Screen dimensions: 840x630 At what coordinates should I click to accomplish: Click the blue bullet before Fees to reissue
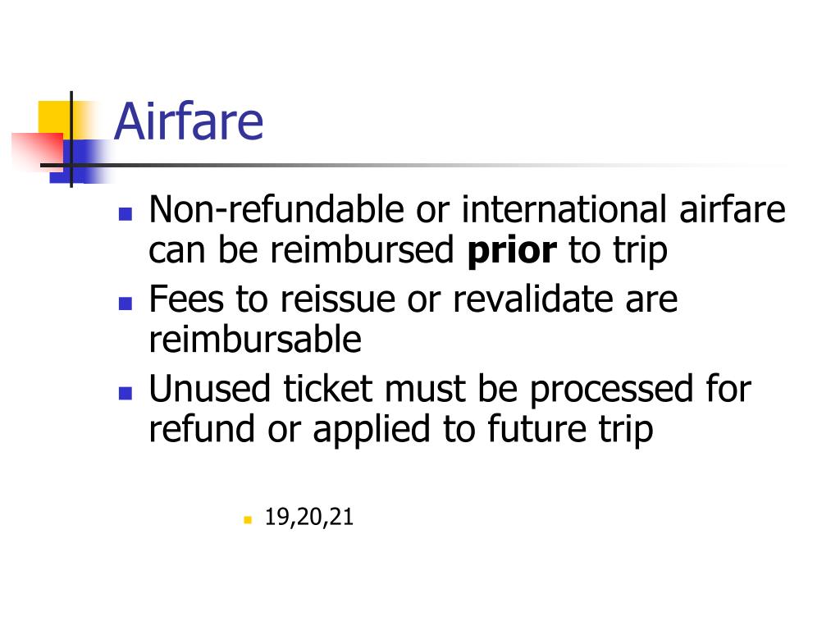(x=126, y=304)
